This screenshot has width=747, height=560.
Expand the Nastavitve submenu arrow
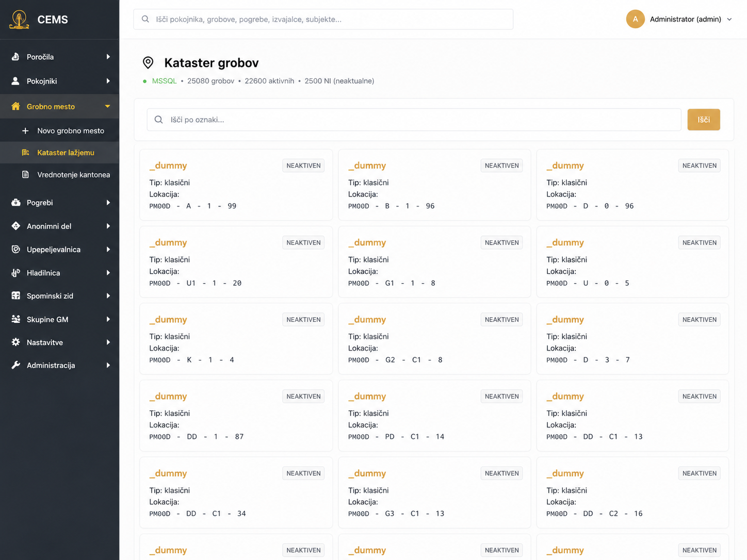coord(108,342)
